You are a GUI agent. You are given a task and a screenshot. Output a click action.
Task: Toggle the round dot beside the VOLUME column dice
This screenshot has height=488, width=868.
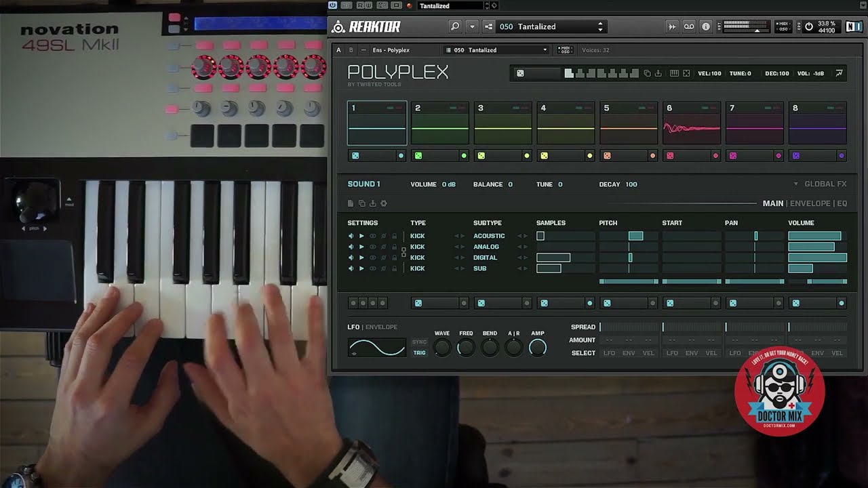click(x=842, y=303)
